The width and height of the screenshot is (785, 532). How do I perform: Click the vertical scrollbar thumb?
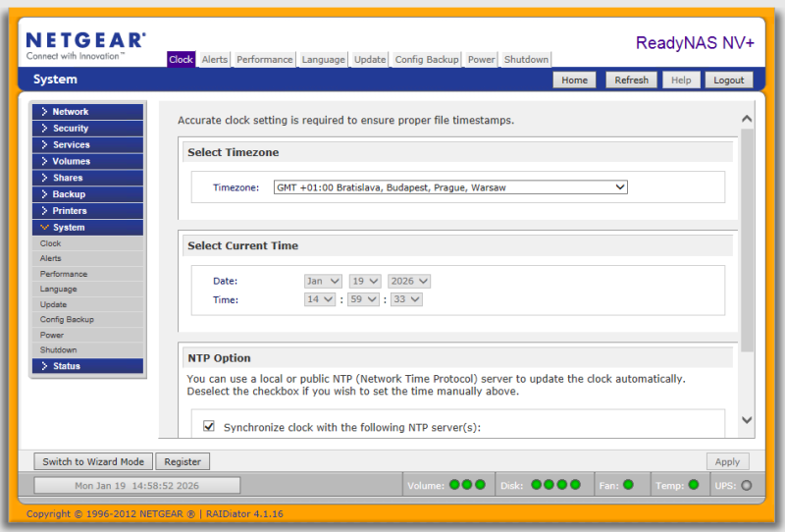747,239
